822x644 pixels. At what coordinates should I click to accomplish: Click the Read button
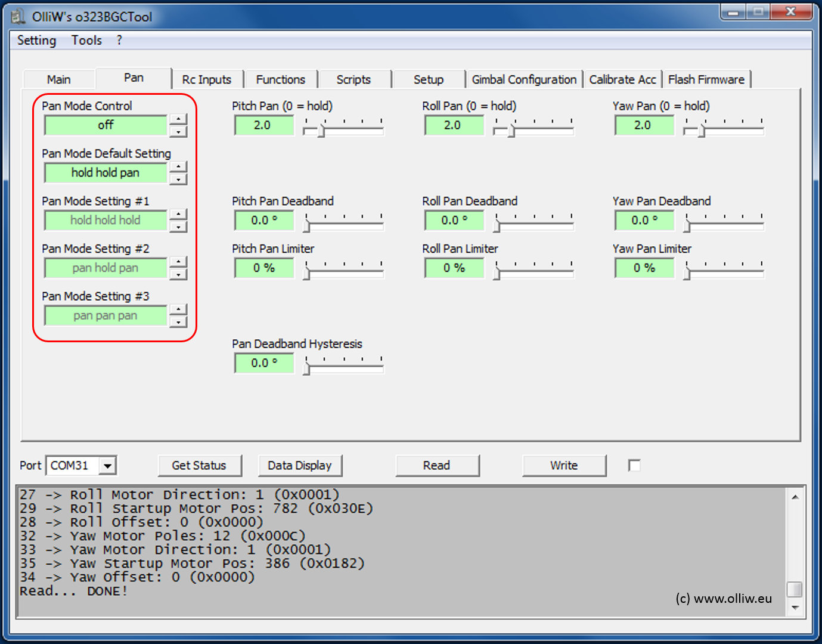437,466
